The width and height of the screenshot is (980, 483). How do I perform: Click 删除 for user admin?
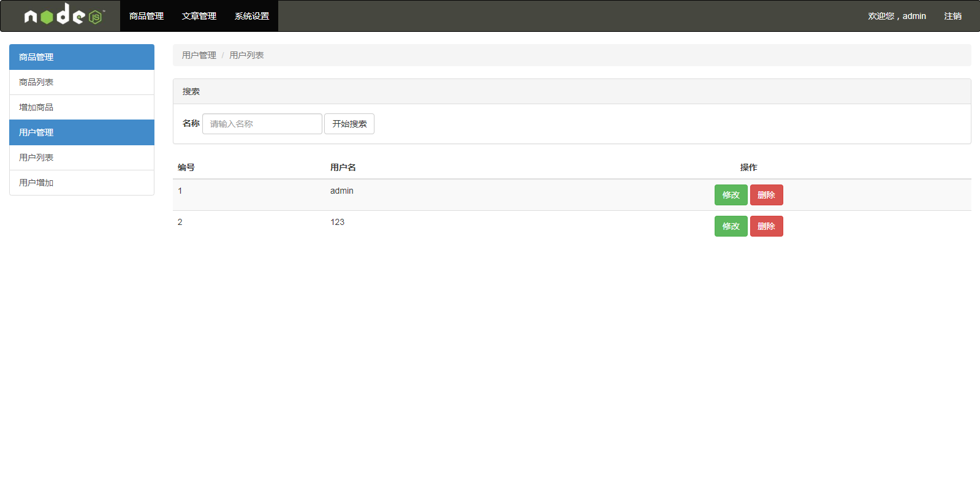pos(767,195)
